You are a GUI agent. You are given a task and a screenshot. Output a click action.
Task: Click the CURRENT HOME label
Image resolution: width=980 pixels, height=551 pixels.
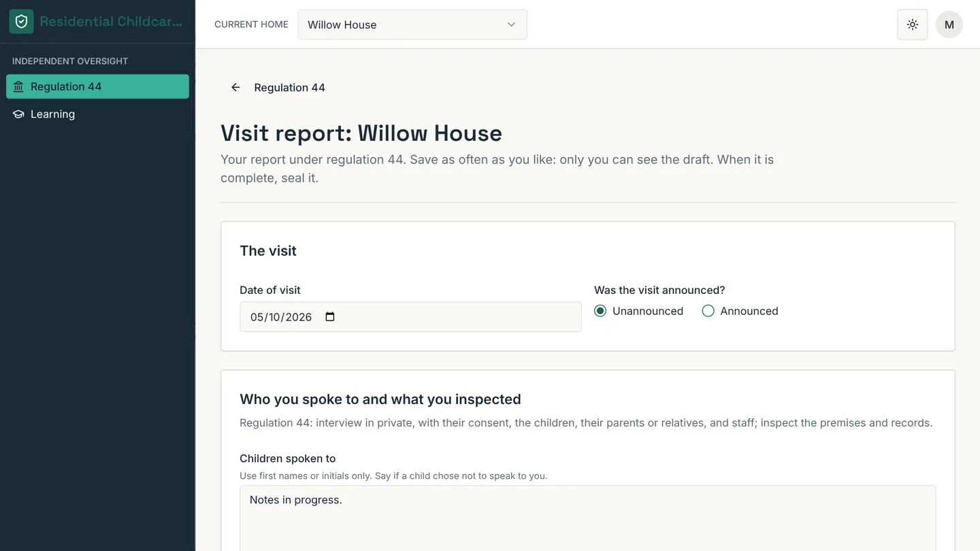pyautogui.click(x=251, y=24)
